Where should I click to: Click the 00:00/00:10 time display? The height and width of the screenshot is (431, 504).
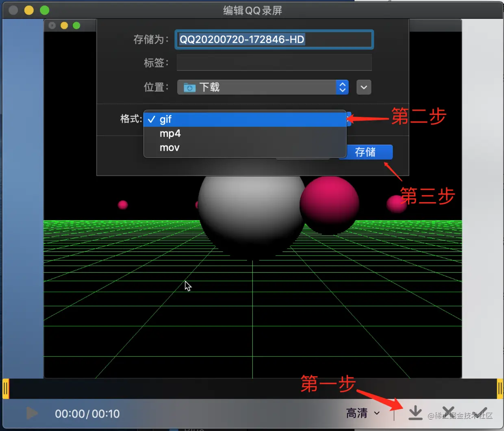coord(87,414)
